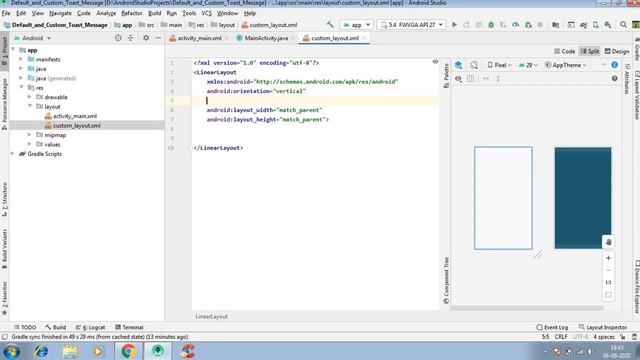
Task: Toggle the read-only lock icon in the status bar
Action: 623,337
